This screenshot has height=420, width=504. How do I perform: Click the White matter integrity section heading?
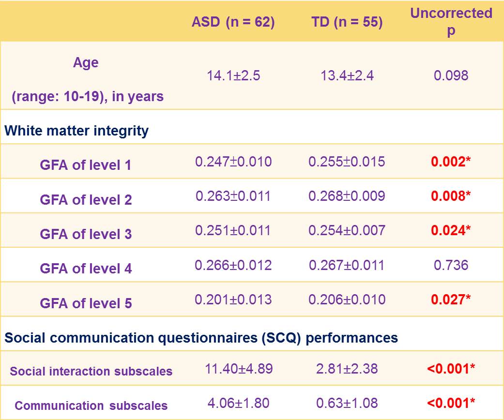[76, 131]
